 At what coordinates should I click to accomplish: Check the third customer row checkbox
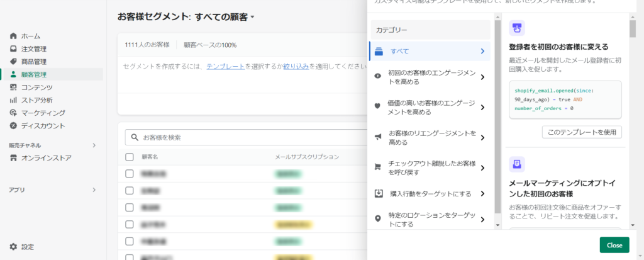[x=130, y=207]
